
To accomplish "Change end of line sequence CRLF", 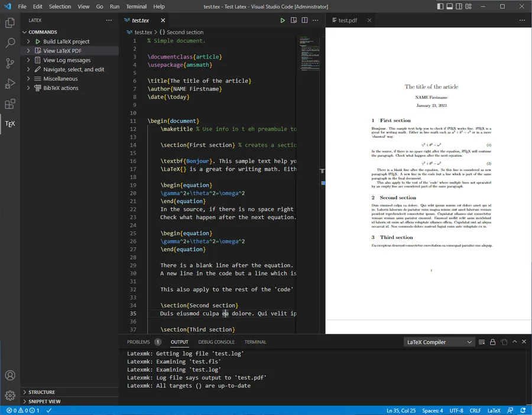I will [475, 411].
